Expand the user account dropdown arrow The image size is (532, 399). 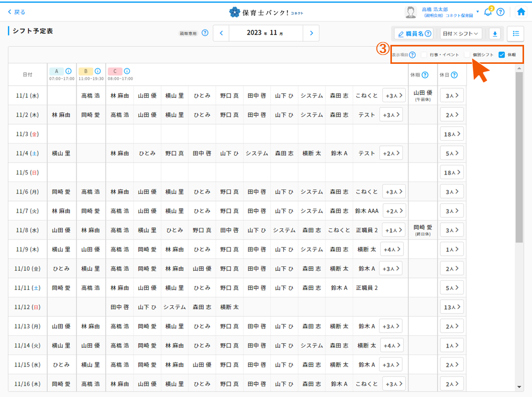click(478, 11)
